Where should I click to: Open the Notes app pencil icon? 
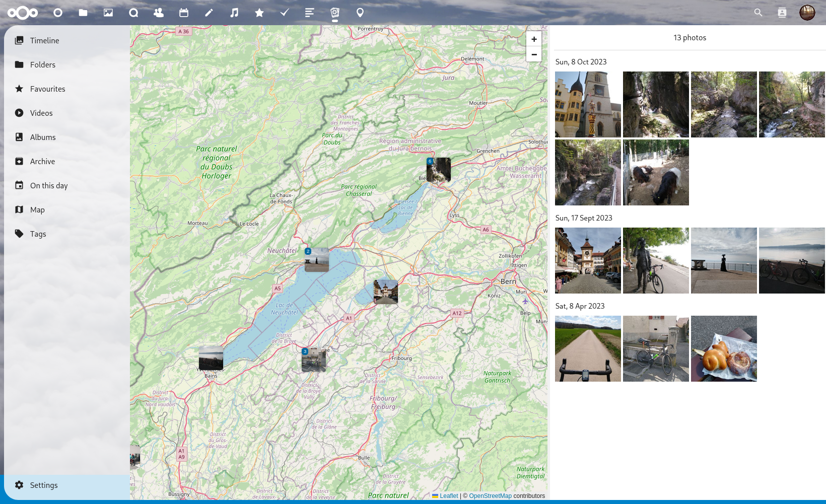click(x=209, y=13)
